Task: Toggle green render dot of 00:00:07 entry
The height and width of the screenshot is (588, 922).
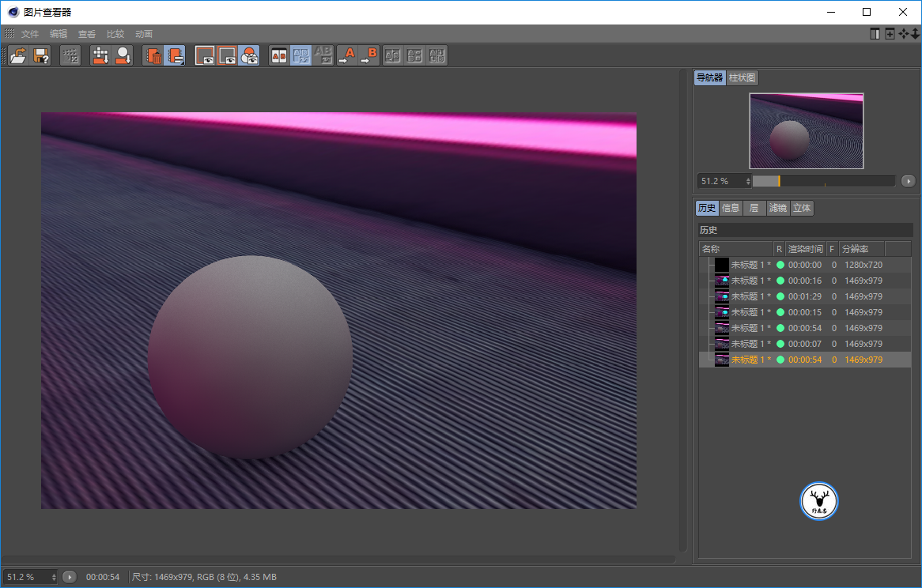Action: pos(780,344)
